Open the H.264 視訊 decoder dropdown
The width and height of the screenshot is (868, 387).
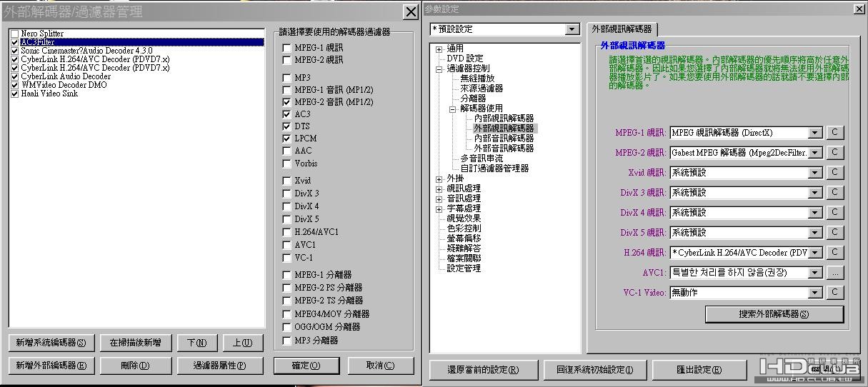coord(816,253)
